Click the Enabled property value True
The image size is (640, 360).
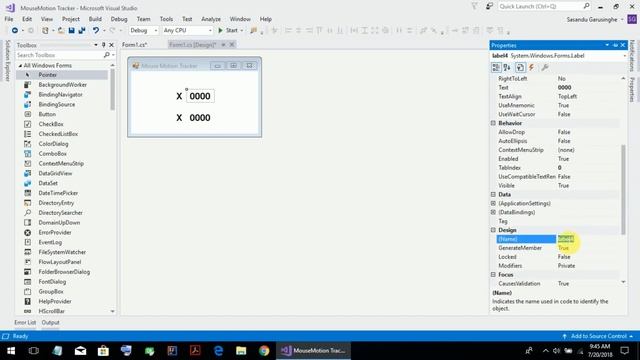563,159
